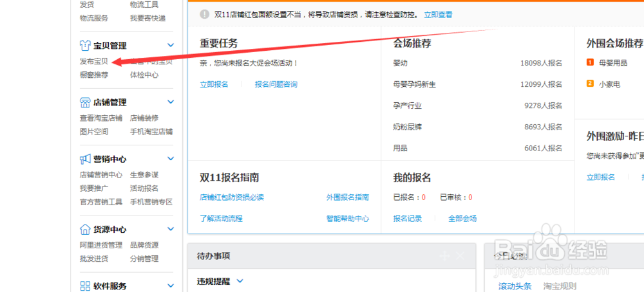Collapse the 宝贝管理 section chevron
Image resolution: width=644 pixels, height=292 pixels.
(x=171, y=45)
